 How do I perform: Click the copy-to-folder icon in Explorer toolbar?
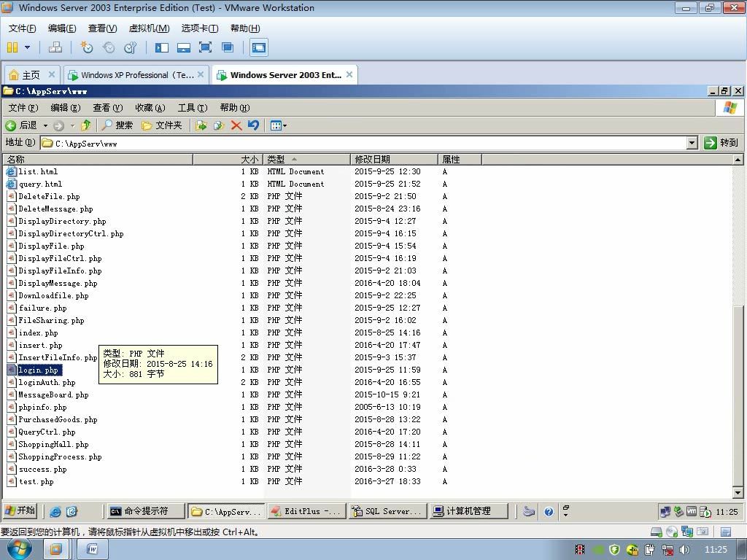click(x=219, y=125)
